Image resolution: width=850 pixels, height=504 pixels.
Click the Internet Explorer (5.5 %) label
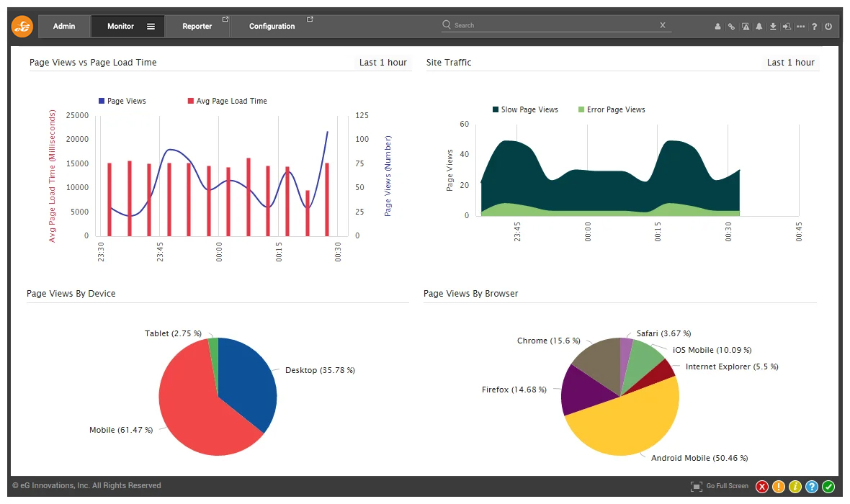[732, 367]
